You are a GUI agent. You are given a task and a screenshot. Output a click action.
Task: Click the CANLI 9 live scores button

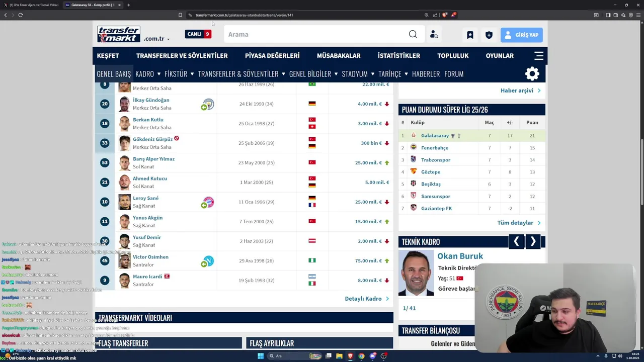(198, 34)
